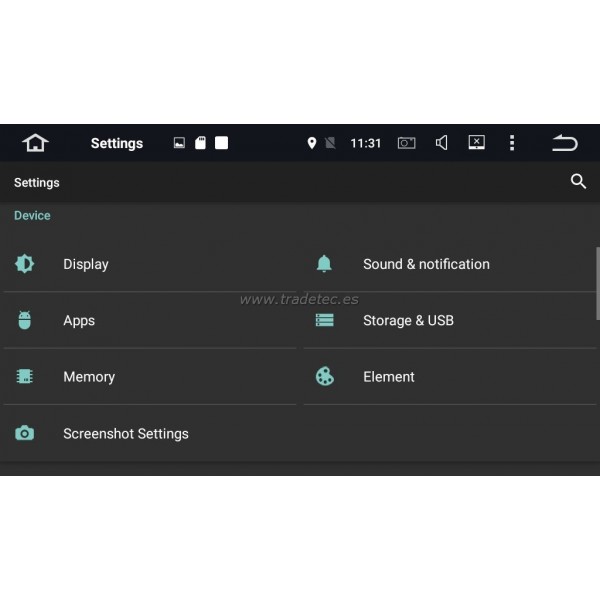600x600 pixels.
Task: Click the location pin status icon
Action: tap(312, 143)
